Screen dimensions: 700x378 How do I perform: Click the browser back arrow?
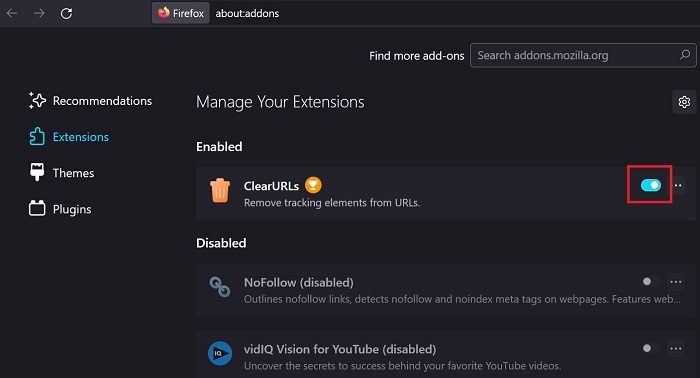click(12, 13)
